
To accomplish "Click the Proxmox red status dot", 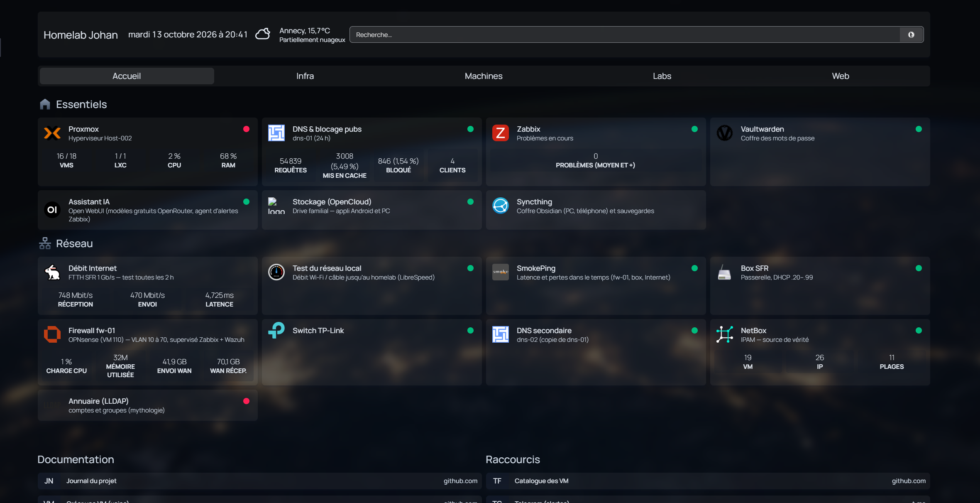I will (246, 129).
